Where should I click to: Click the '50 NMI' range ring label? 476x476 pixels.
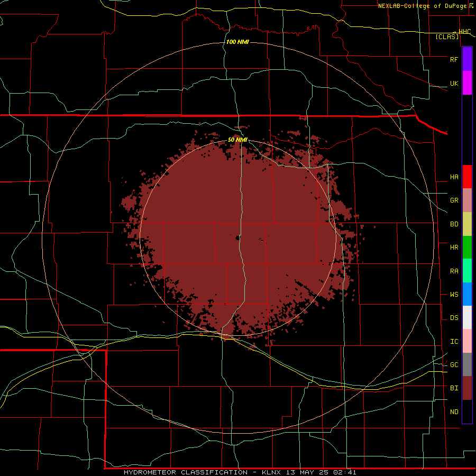coord(237,140)
